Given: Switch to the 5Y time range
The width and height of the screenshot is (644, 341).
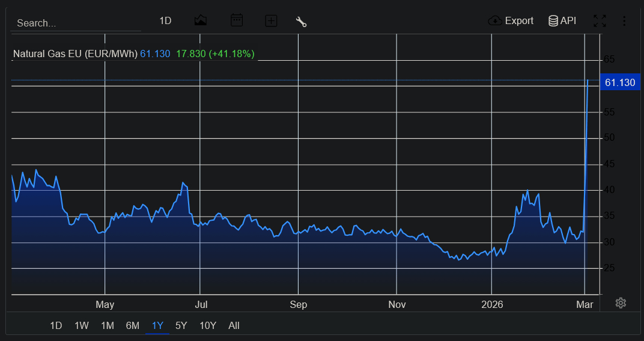Looking at the screenshot, I should point(181,325).
